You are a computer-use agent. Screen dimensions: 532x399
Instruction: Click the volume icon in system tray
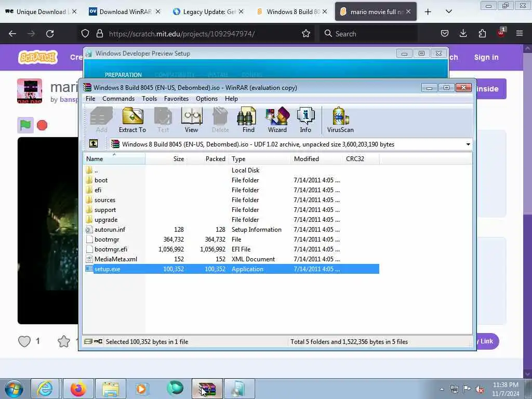pos(480,390)
